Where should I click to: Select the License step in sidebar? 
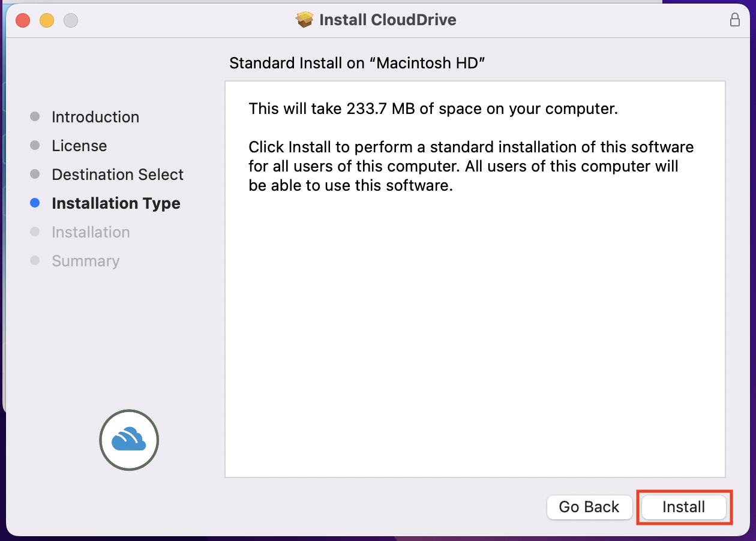[79, 146]
